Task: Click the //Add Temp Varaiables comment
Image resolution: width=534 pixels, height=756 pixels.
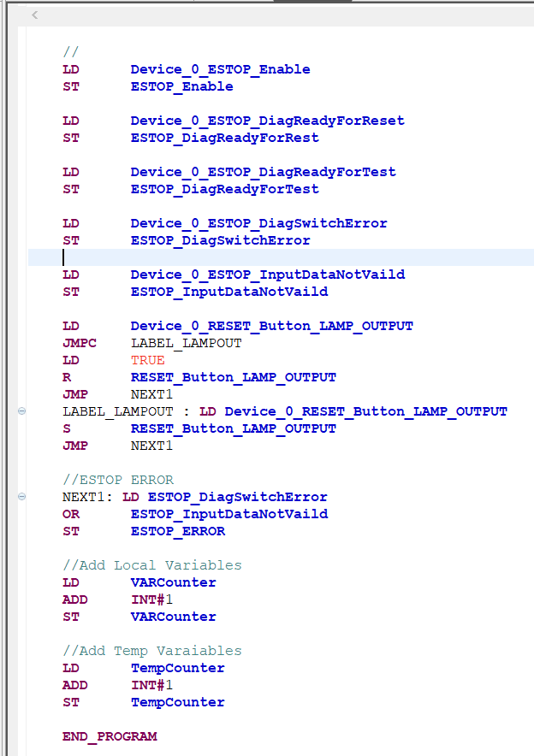Action: (x=152, y=651)
